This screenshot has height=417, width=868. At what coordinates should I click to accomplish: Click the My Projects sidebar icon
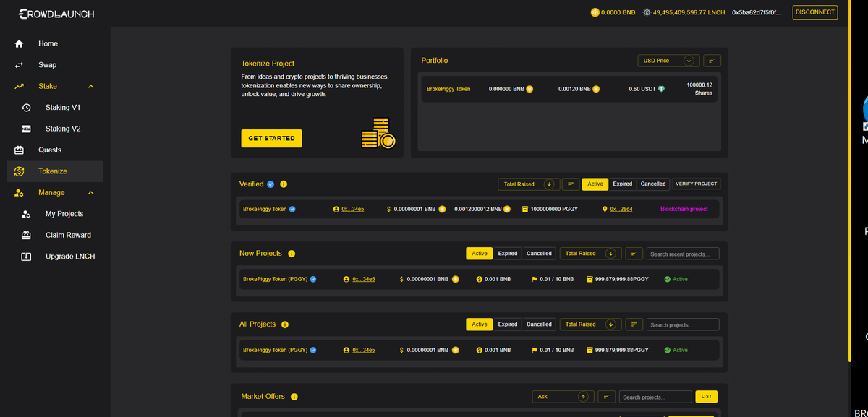coord(26,214)
